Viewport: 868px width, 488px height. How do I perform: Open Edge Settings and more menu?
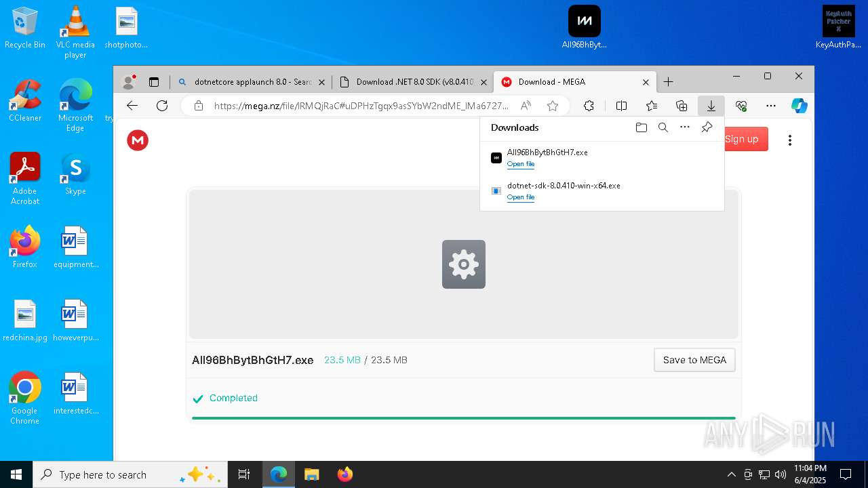771,106
